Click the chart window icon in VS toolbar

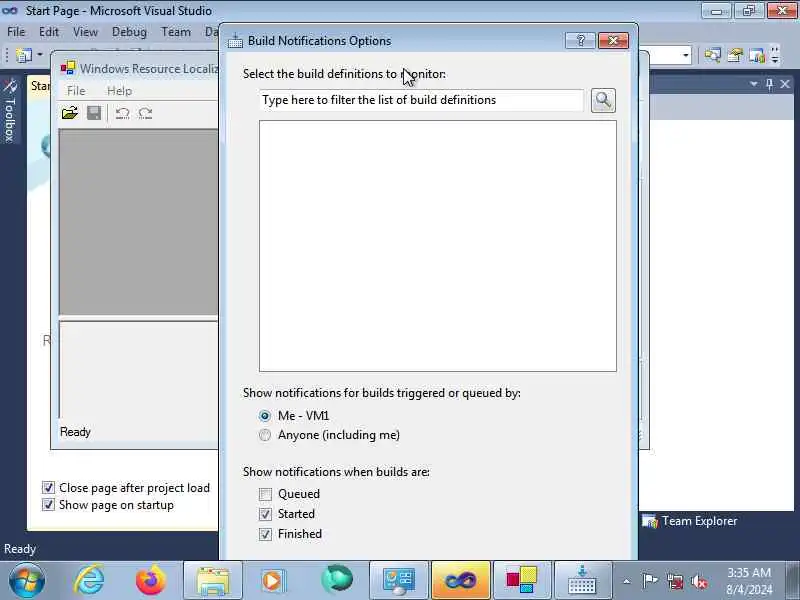[x=757, y=55]
